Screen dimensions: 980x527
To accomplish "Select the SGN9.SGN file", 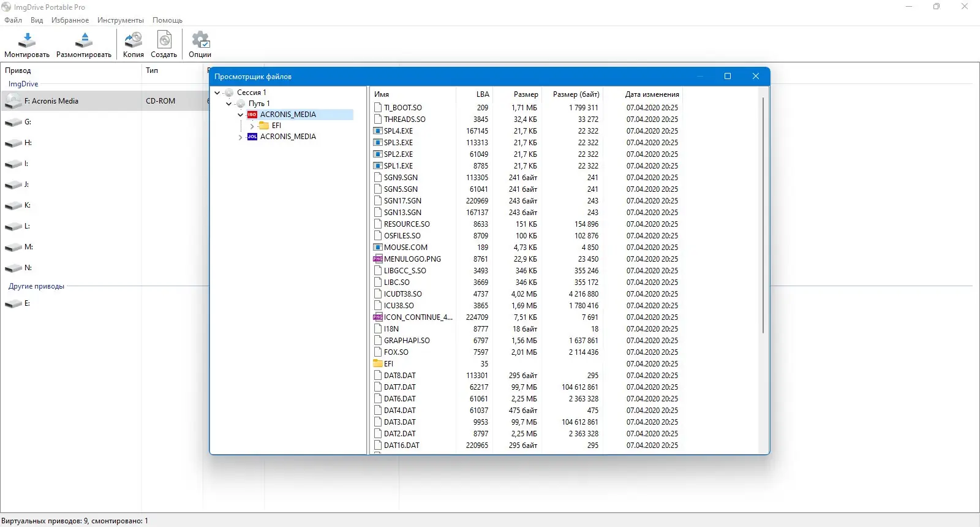I will tap(401, 178).
